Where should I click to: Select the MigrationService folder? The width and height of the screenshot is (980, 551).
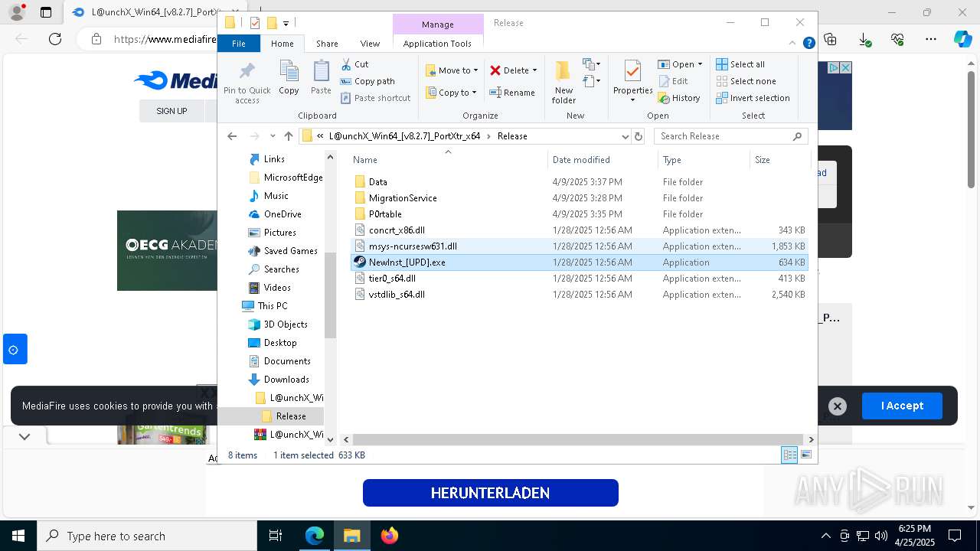tap(580, 198)
